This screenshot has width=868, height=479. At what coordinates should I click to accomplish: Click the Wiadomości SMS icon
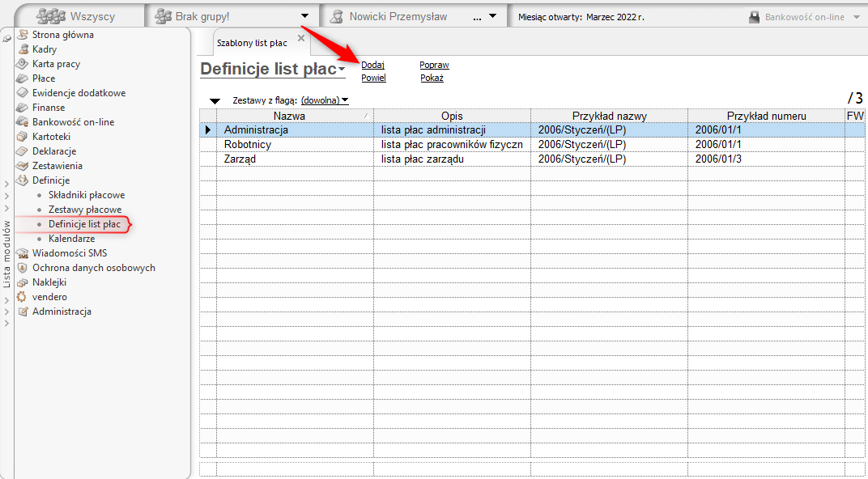pos(23,253)
